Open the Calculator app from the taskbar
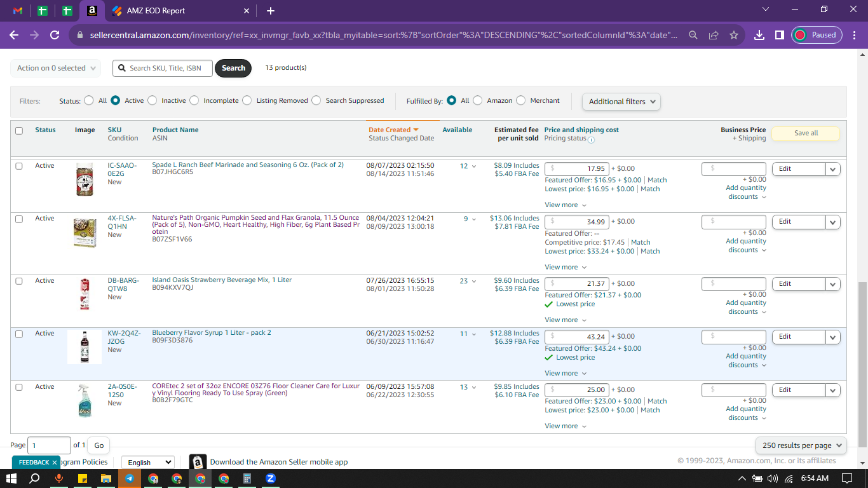This screenshot has width=868, height=488. pos(247,478)
